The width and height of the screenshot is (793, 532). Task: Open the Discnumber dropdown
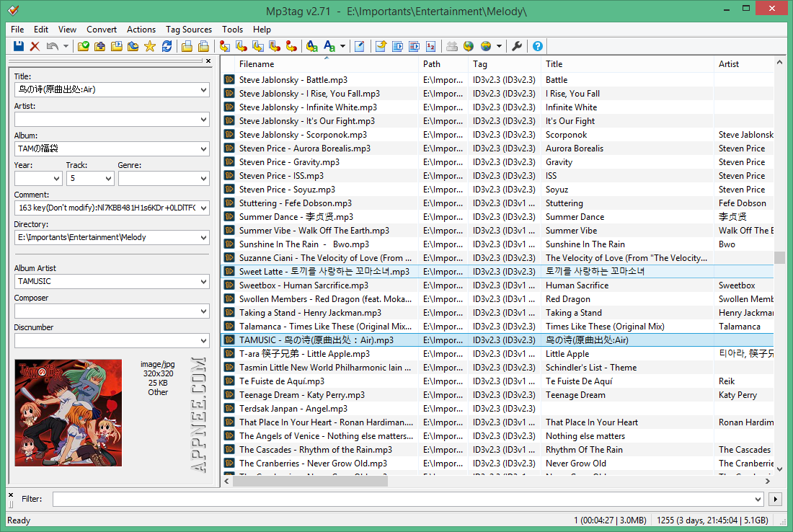(x=203, y=340)
